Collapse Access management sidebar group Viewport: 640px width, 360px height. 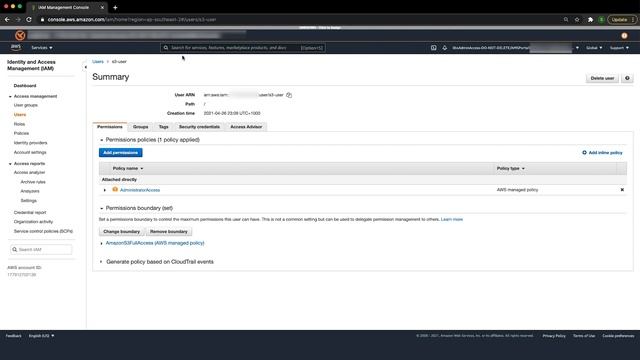10,97
